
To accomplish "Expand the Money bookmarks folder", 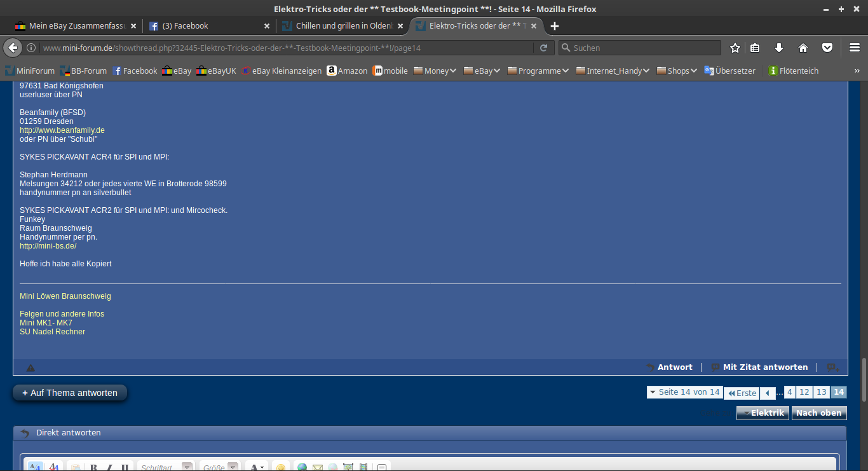I will point(435,71).
